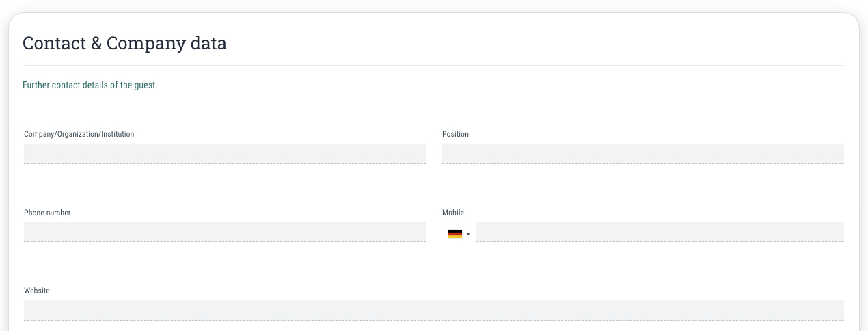Click the ampersand in the section heading
Image resolution: width=868 pixels, height=331 pixels.
click(98, 44)
